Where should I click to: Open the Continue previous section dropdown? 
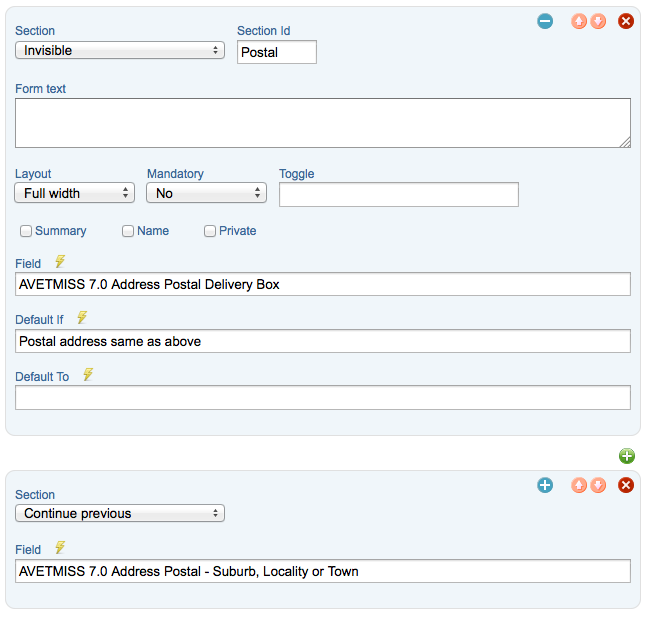pos(120,513)
